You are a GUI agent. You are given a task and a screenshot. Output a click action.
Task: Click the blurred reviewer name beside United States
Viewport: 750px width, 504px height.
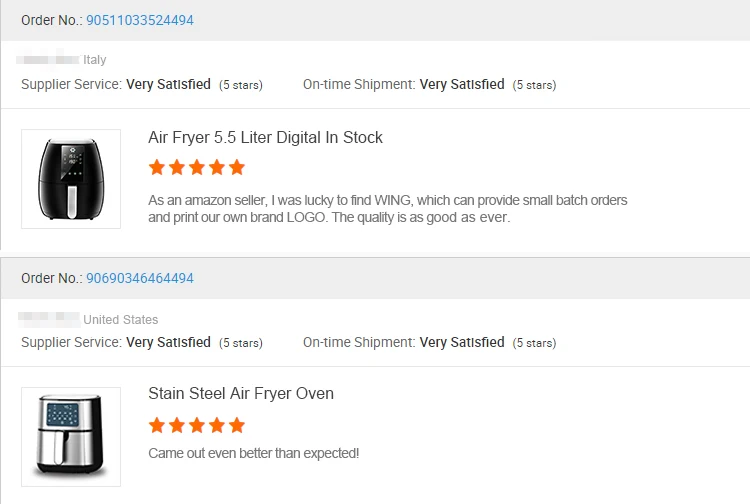tap(49, 319)
